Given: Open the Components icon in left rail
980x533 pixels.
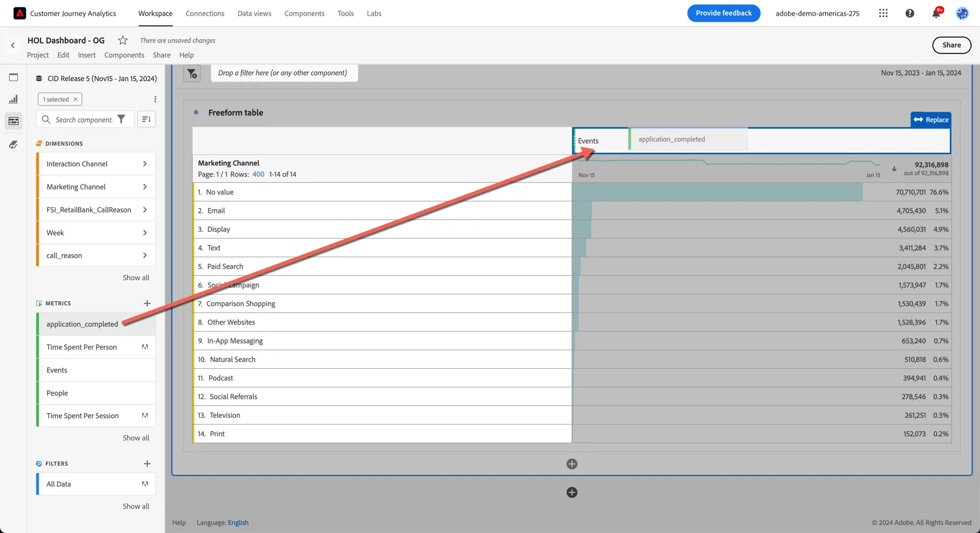Looking at the screenshot, I should tap(14, 121).
